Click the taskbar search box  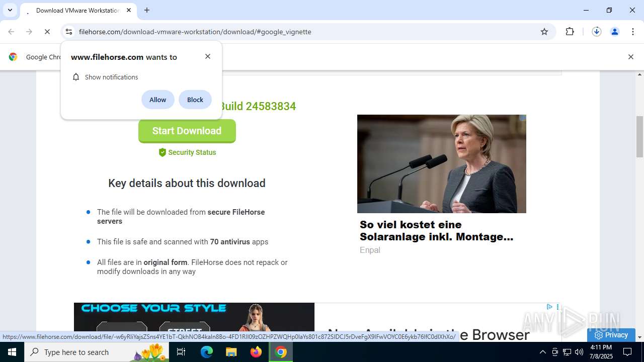(x=97, y=352)
